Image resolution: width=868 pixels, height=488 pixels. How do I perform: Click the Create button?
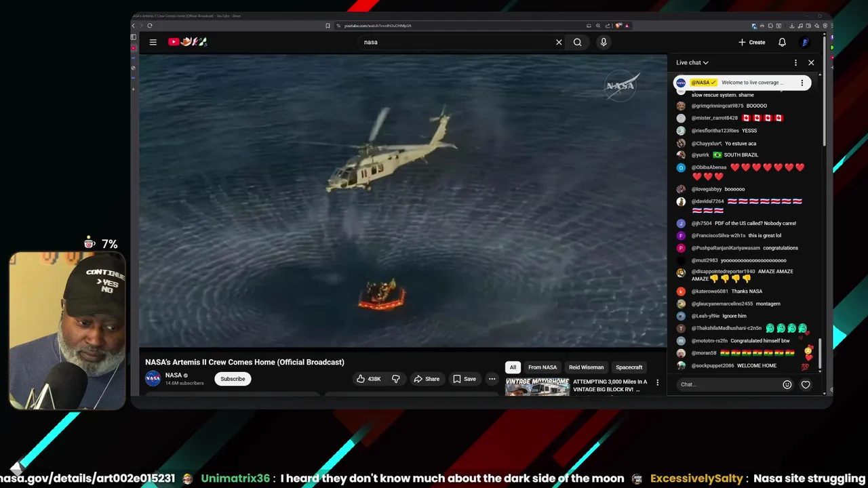pyautogui.click(x=752, y=42)
